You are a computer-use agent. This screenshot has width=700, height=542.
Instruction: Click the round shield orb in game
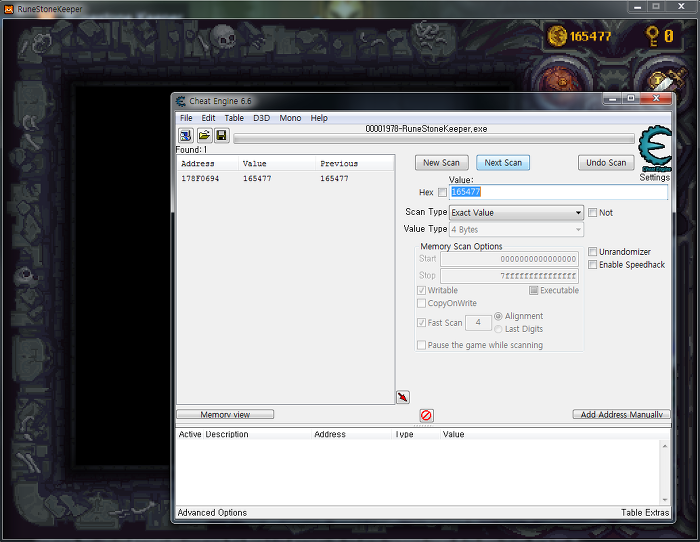click(562, 81)
